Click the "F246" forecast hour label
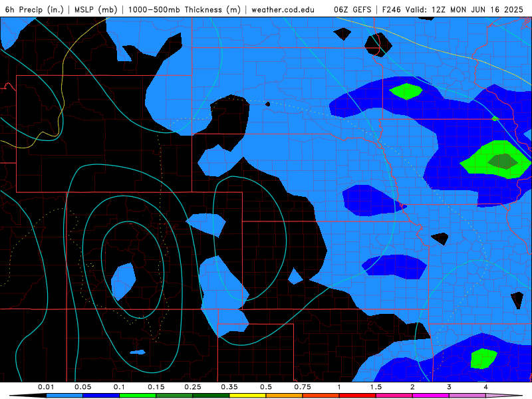Screen dimensions: 532x399 (392, 9)
